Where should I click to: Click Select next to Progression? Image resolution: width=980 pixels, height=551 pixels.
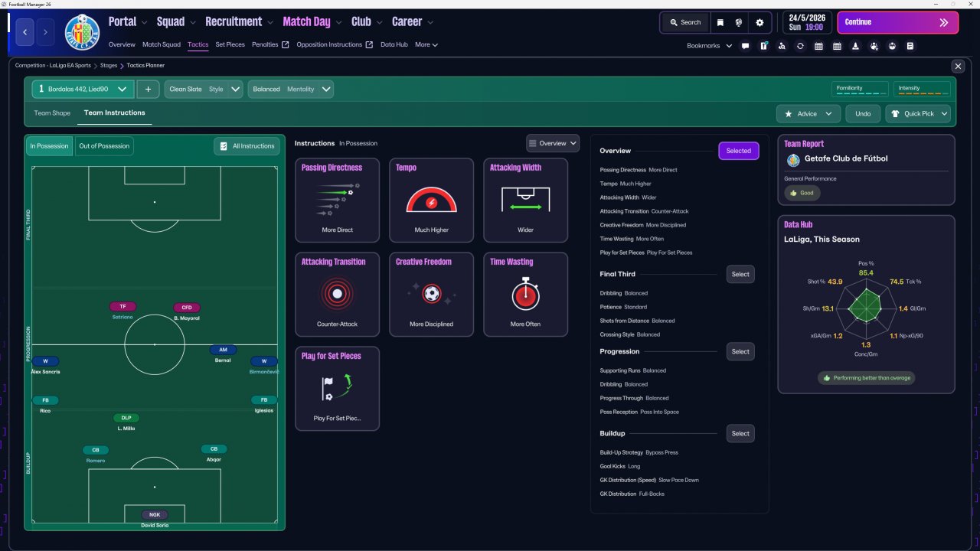coord(740,351)
